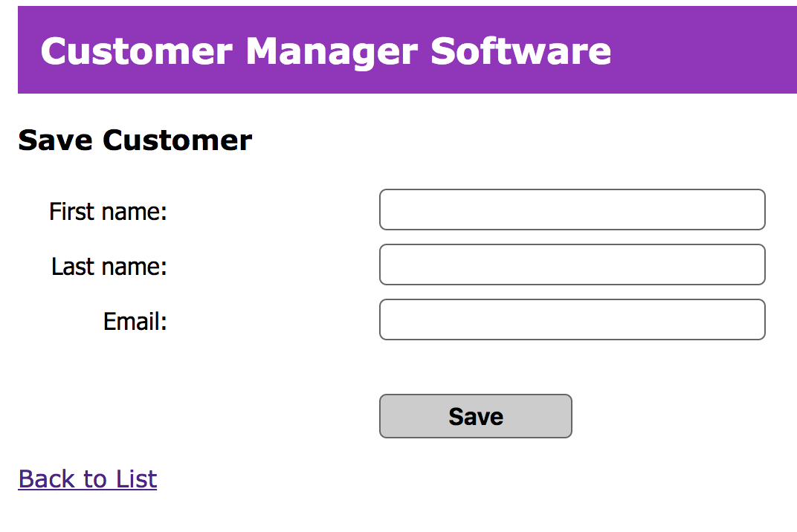Select the Save button labeled Save
Viewport: 797px width, 532px height.
pyautogui.click(x=475, y=416)
